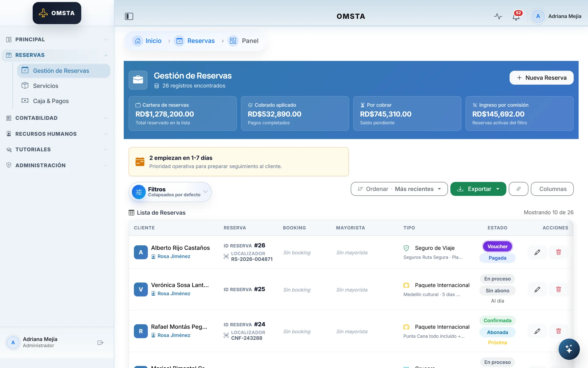Open the Ordenar Más recientes dropdown
588x368 pixels.
click(x=399, y=189)
